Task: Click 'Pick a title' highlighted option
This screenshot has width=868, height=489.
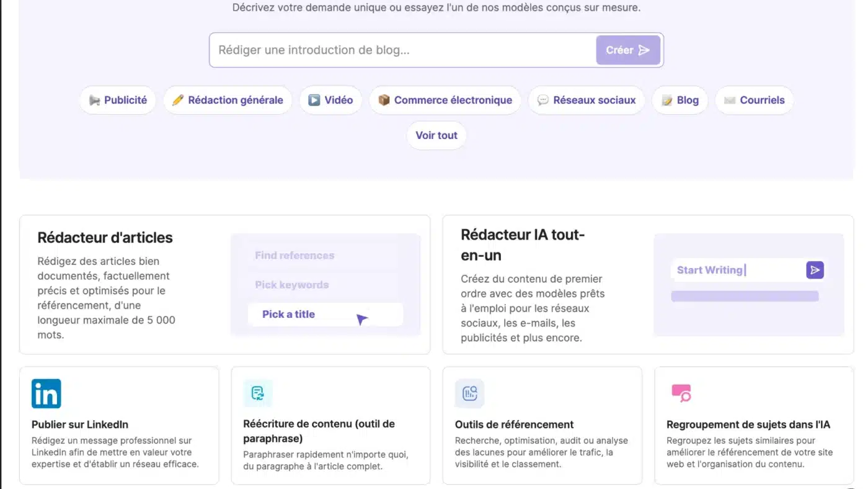Action: [x=325, y=314]
